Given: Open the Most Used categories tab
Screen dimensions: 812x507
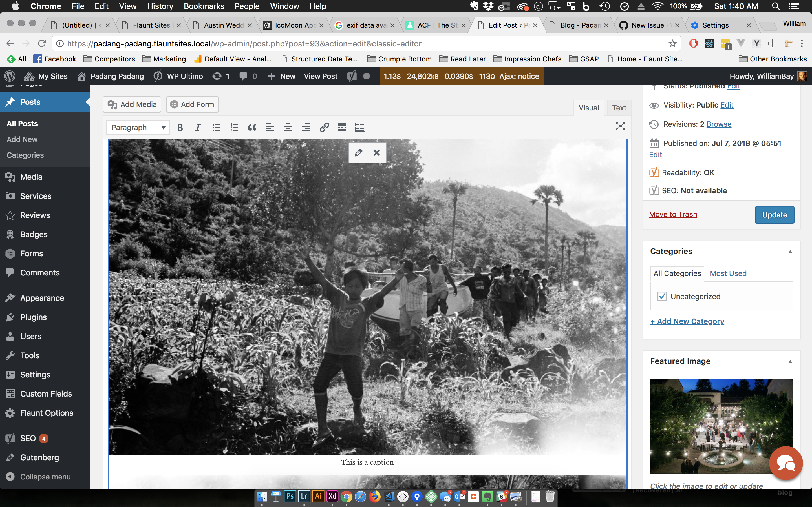Looking at the screenshot, I should point(728,273).
